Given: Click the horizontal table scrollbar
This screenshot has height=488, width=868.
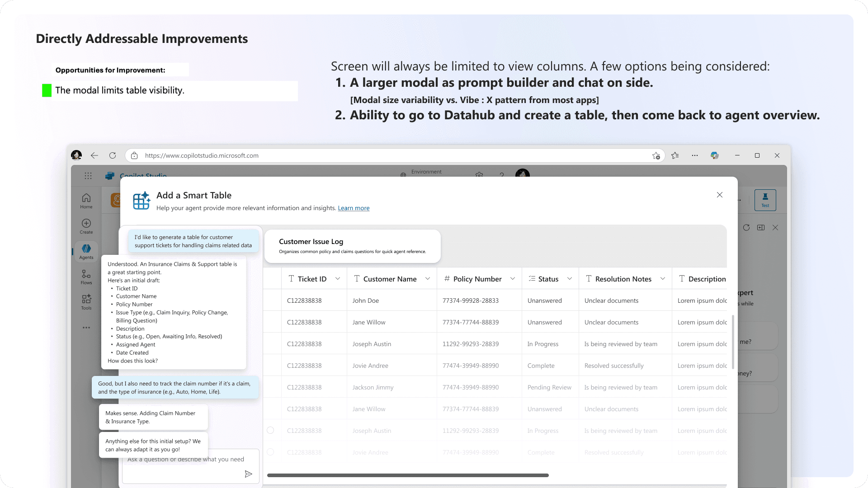Looking at the screenshot, I should [408, 475].
